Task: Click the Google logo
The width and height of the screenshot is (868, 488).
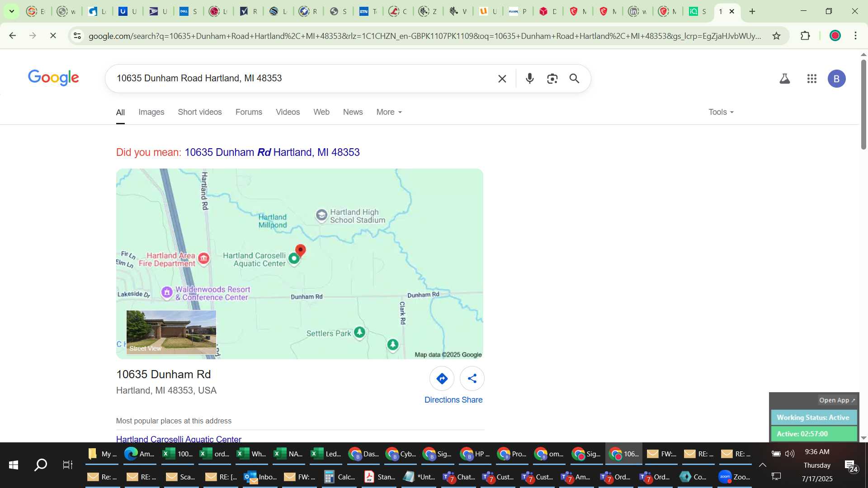Action: pyautogui.click(x=53, y=78)
